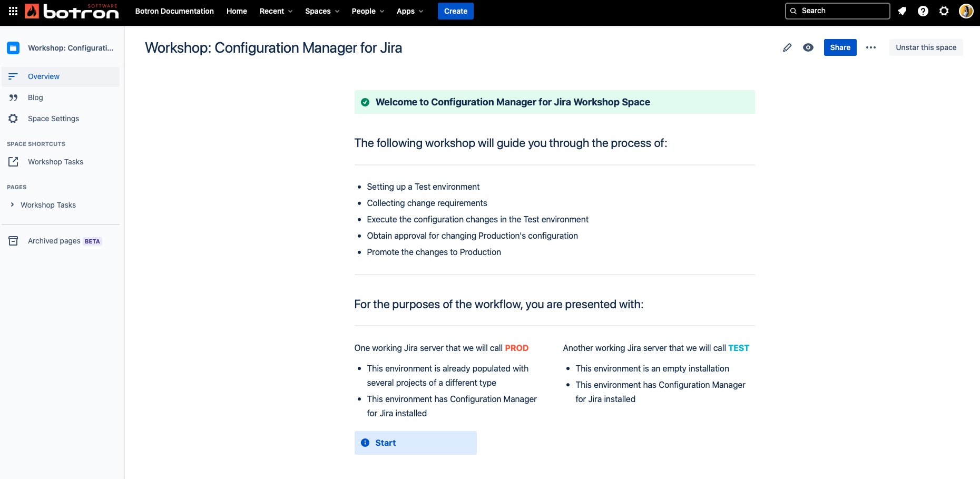This screenshot has width=980, height=479.
Task: Click the Overview lines icon in sidebar
Action: (13, 76)
